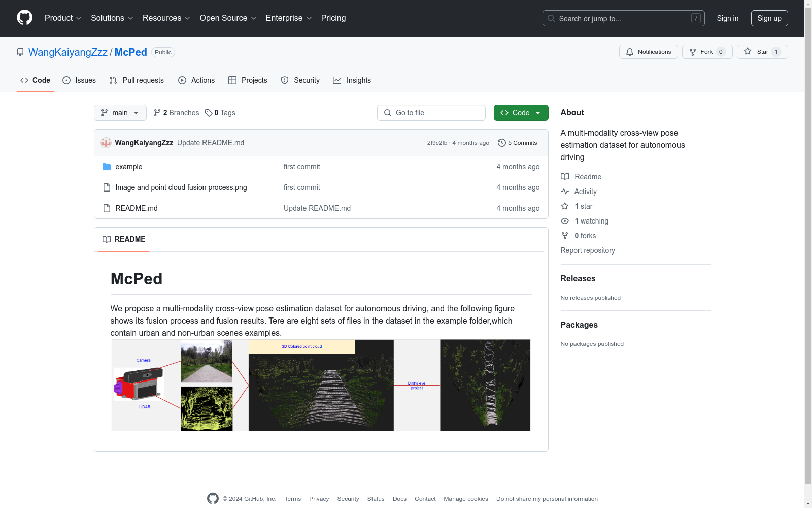Click the Sign up button
812x508 pixels.
coord(769,18)
